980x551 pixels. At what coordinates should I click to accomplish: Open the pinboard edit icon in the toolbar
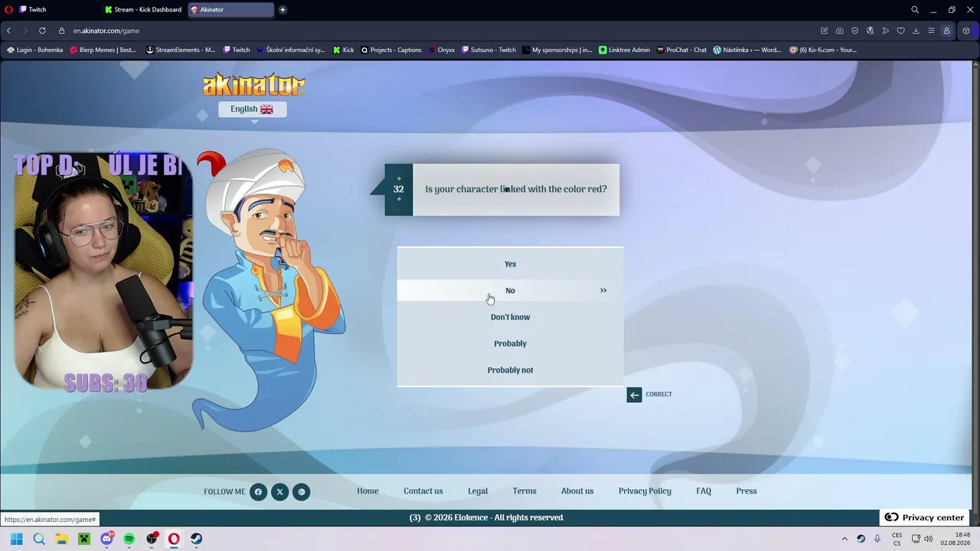(x=825, y=31)
